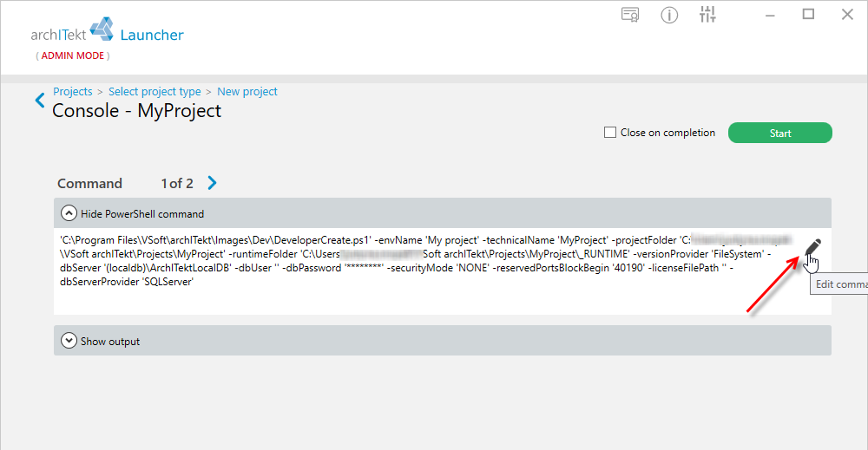Click the PowerShell command text
Image resolution: width=868 pixels, height=450 pixels.
point(426,261)
